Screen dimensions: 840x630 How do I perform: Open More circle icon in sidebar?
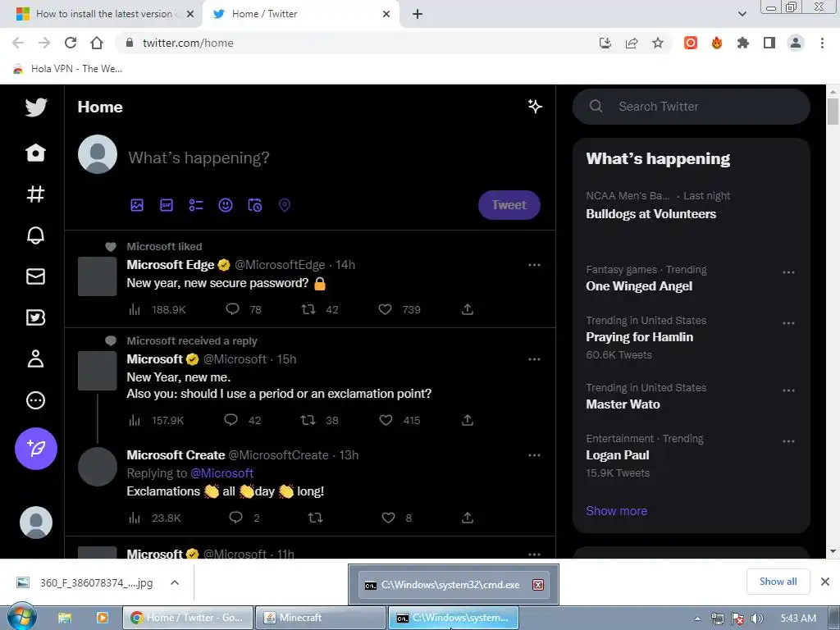point(36,400)
